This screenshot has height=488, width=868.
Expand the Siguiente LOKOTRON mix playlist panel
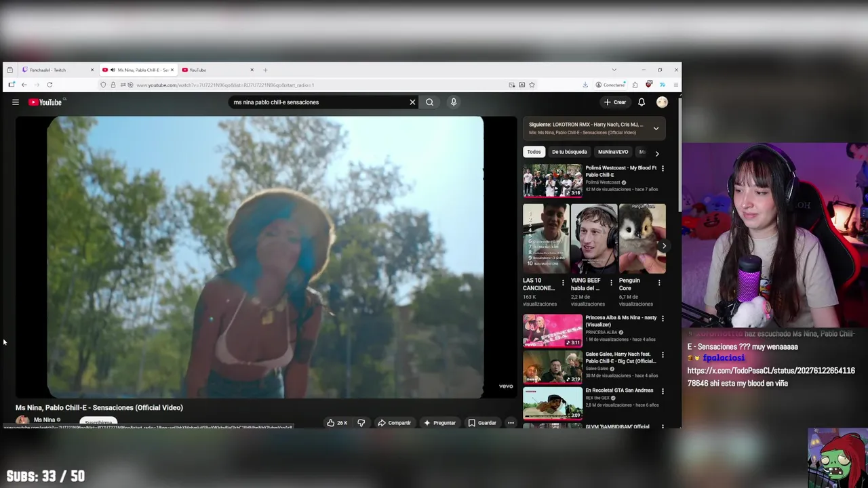[656, 128]
